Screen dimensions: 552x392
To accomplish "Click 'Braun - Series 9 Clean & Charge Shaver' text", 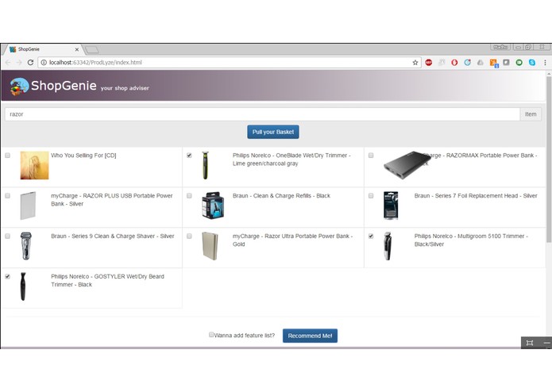I will click(x=113, y=236).
